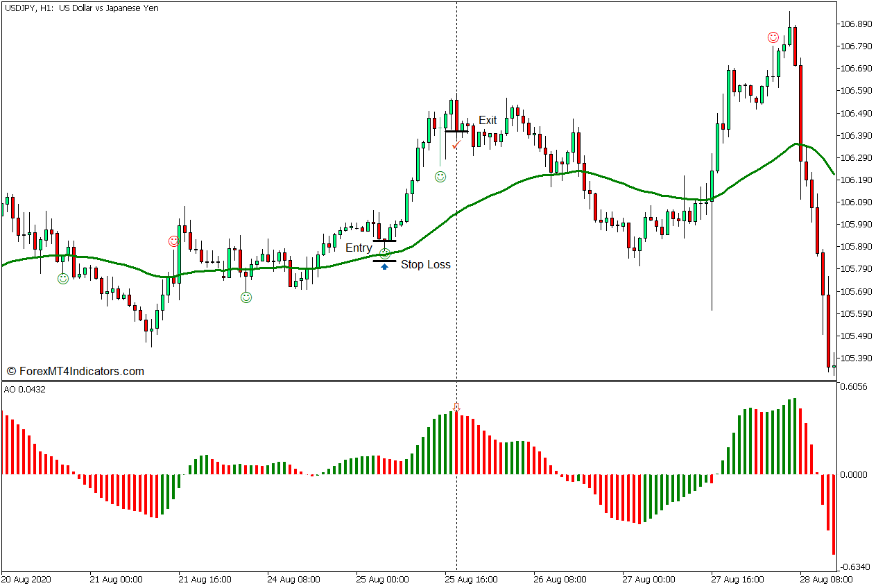Select the AO 0.0432 indicator label

(x=25, y=390)
